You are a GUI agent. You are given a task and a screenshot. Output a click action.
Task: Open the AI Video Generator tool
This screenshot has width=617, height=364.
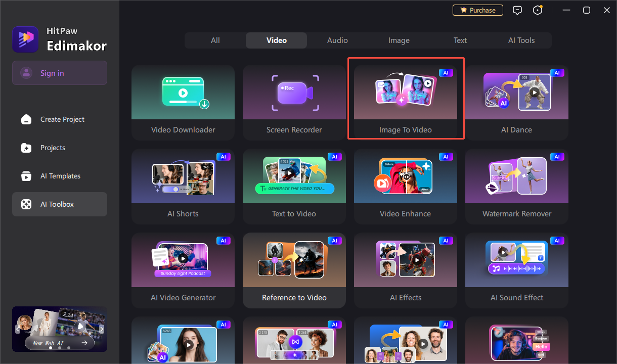(x=183, y=270)
